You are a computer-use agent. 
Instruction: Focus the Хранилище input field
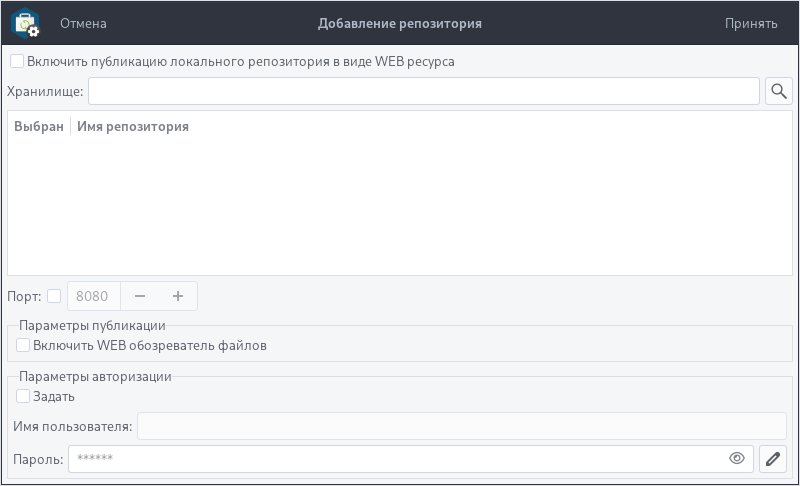[424, 91]
